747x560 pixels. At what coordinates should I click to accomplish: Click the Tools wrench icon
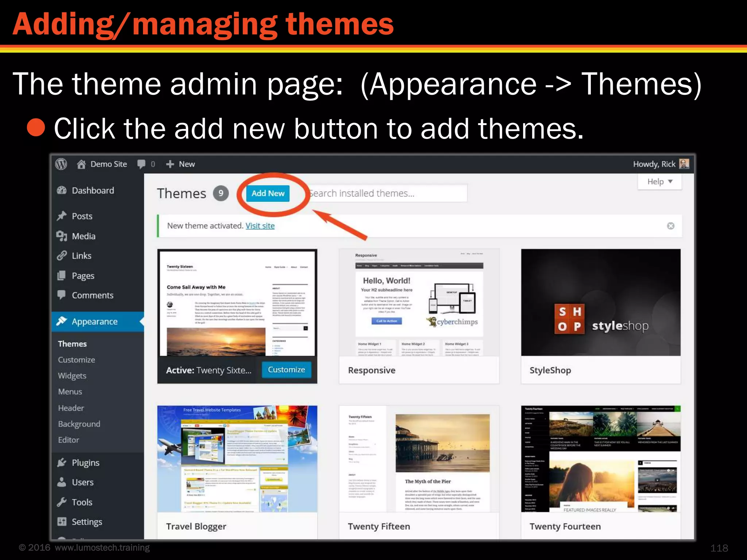click(62, 502)
